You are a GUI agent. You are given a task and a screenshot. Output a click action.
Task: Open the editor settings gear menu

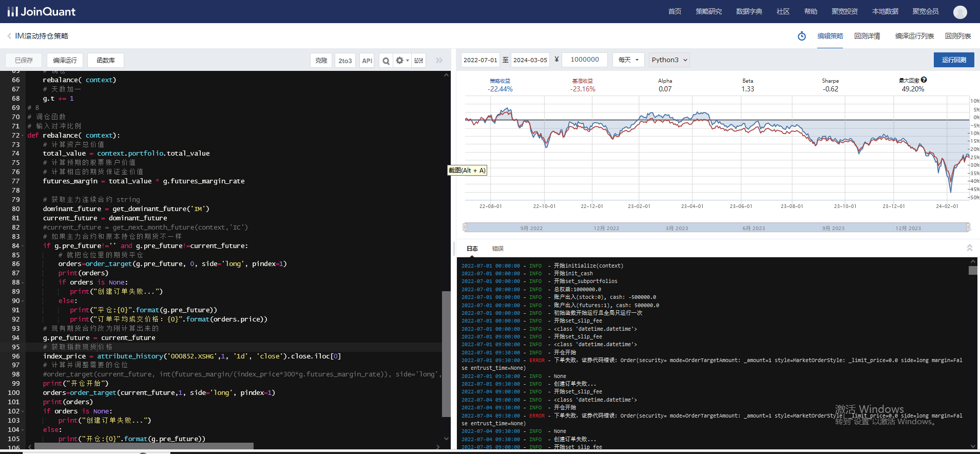click(x=401, y=61)
